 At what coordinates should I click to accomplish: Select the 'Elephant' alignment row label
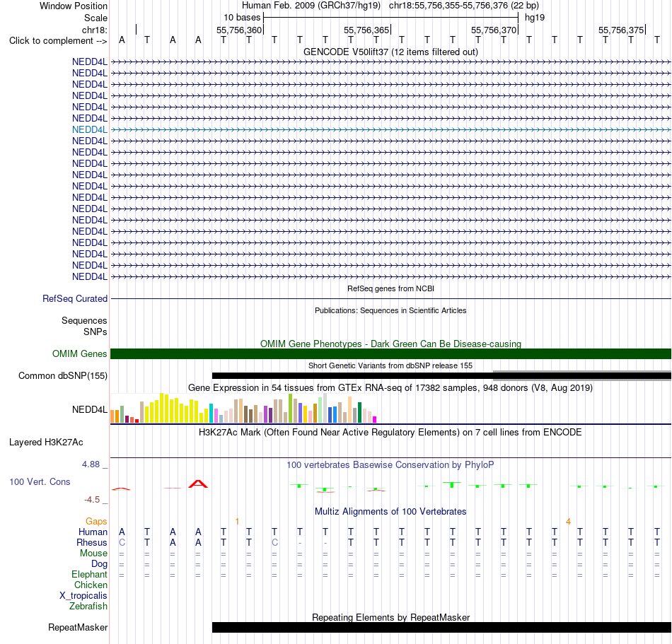[89, 574]
